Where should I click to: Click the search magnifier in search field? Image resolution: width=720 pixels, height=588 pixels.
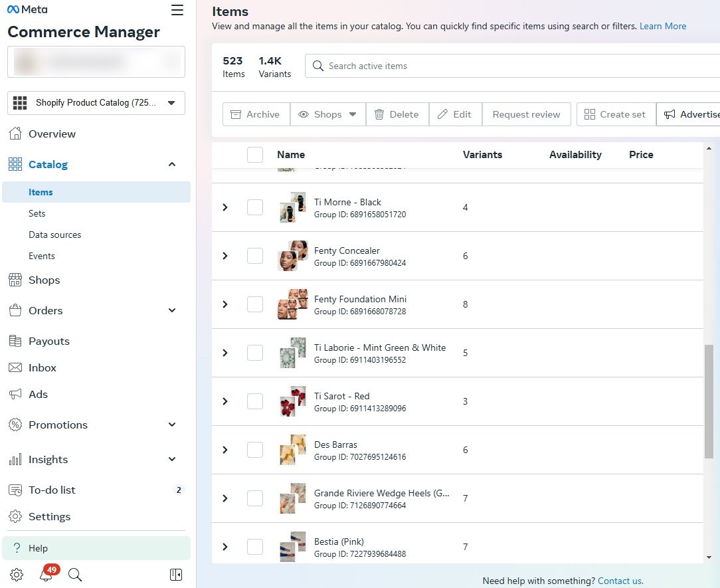(317, 66)
